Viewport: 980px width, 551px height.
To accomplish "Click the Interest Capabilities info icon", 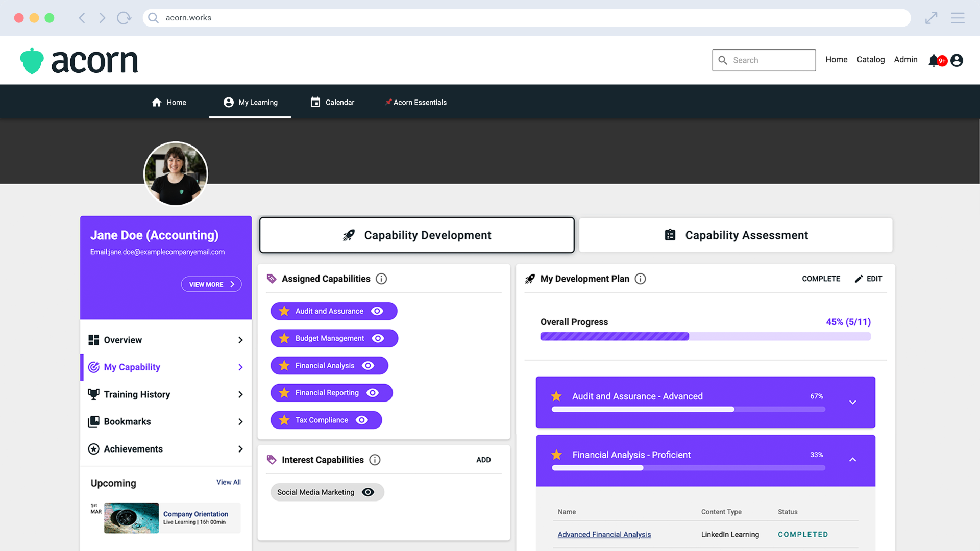I will 375,460.
